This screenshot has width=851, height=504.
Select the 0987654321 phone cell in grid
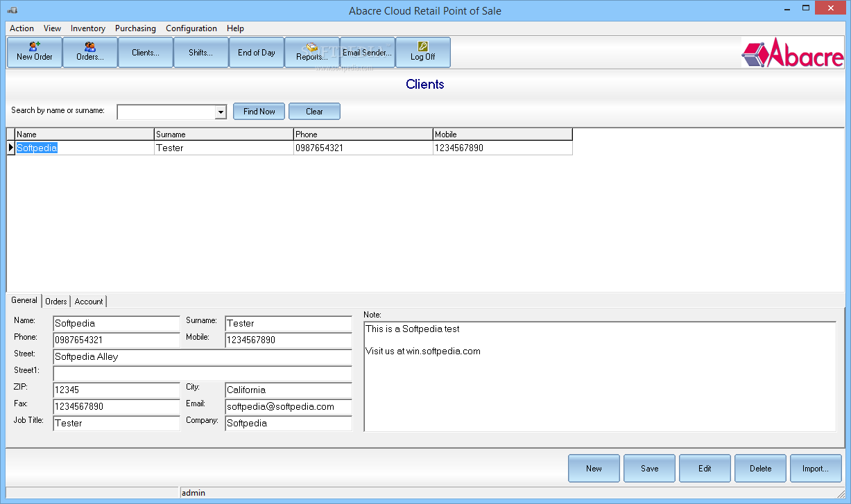tap(363, 148)
